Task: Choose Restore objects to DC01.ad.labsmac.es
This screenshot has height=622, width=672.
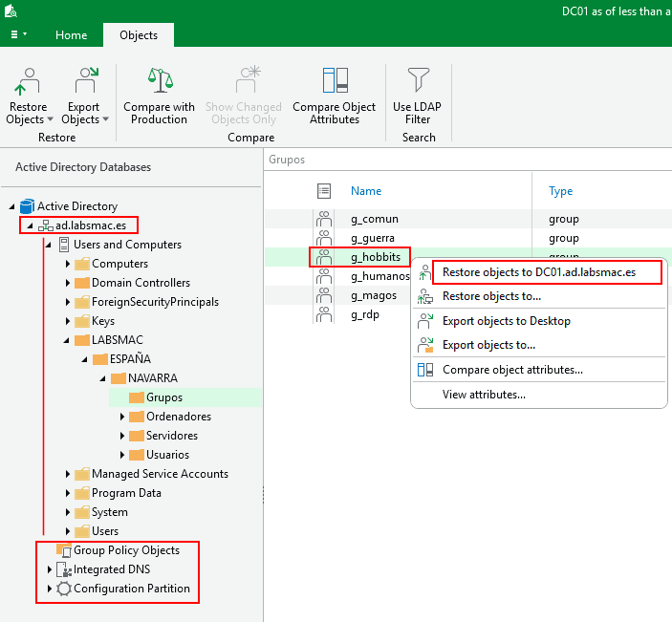Action: [539, 272]
